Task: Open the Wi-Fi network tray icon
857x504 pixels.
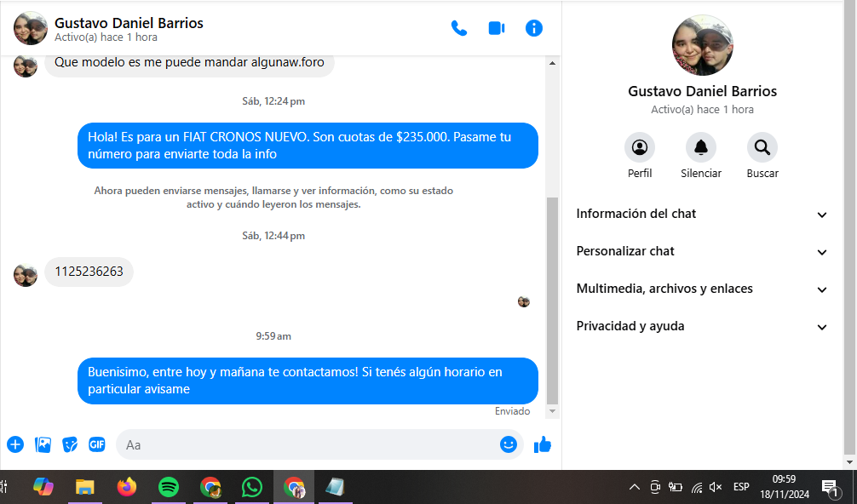Action: click(697, 486)
